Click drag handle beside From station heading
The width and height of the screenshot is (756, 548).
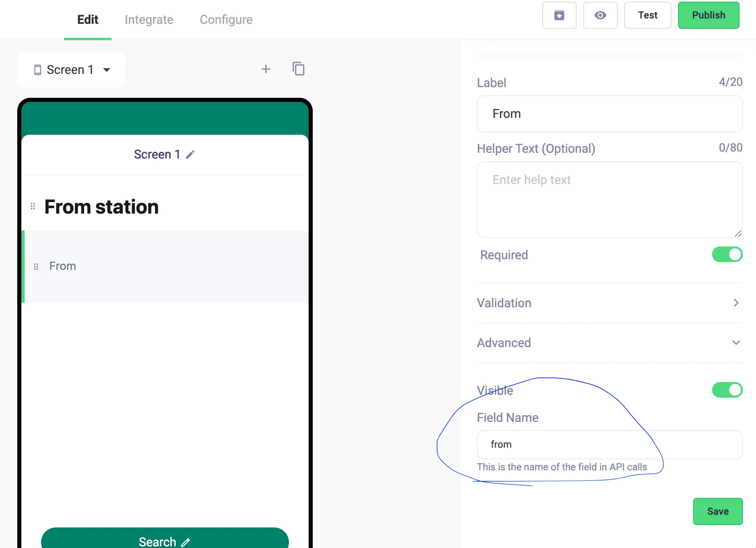(33, 206)
